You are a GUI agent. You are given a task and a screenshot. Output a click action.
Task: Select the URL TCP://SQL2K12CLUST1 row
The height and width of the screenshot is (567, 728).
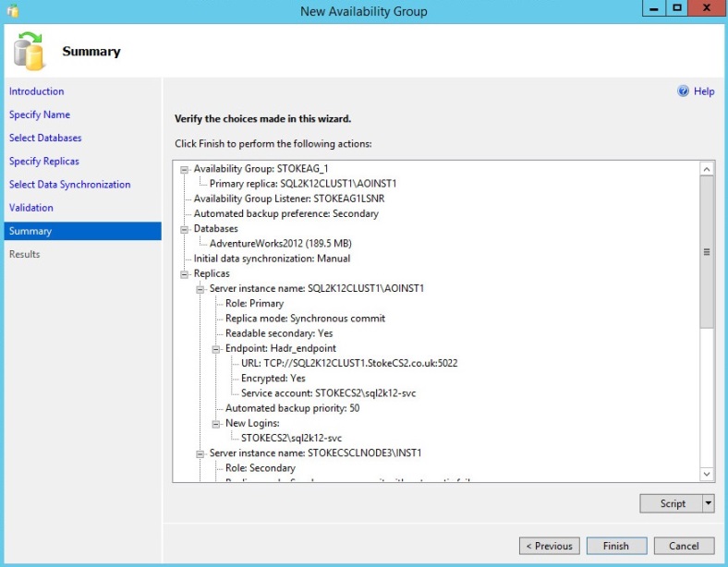(x=349, y=363)
